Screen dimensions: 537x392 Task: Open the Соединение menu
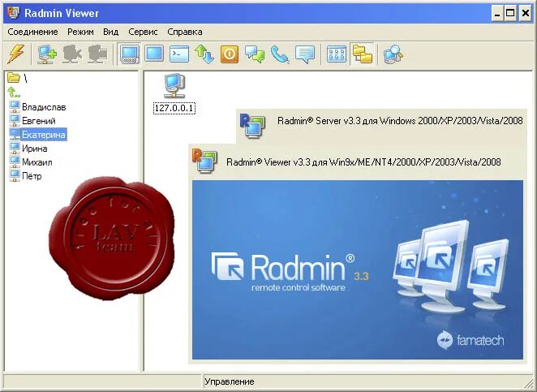click(x=32, y=32)
